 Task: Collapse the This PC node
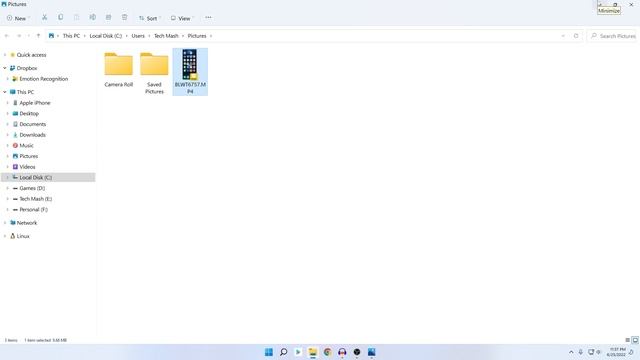tap(5, 92)
